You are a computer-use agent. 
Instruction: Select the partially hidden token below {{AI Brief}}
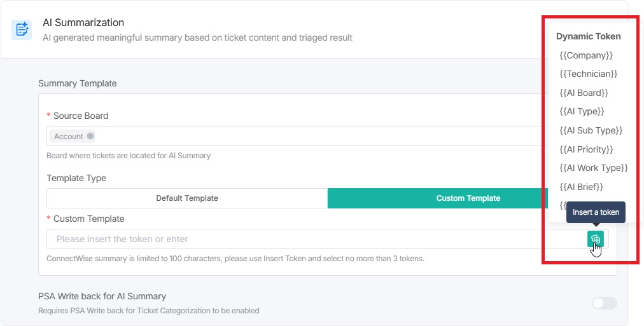563,205
